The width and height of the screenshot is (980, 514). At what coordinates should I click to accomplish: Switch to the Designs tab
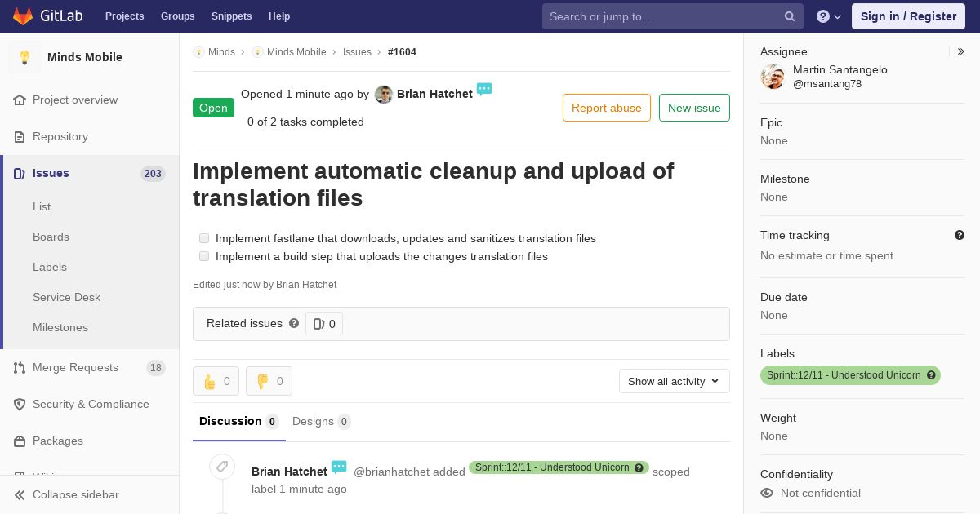point(321,421)
